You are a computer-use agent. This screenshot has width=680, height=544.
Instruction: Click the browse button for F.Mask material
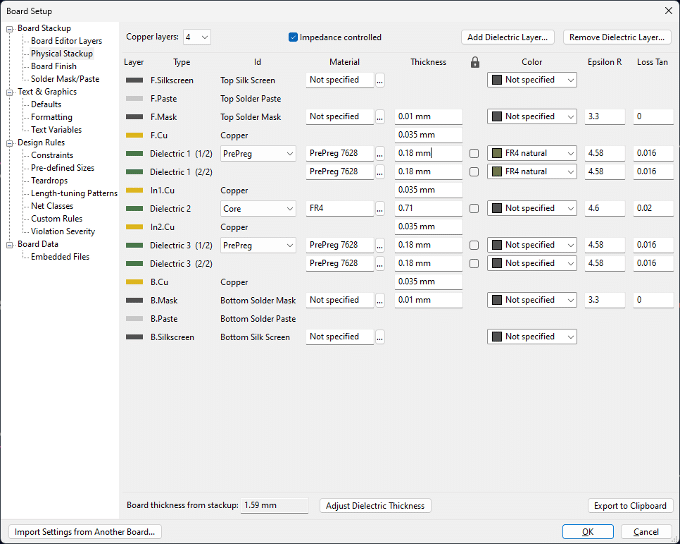[380, 117]
